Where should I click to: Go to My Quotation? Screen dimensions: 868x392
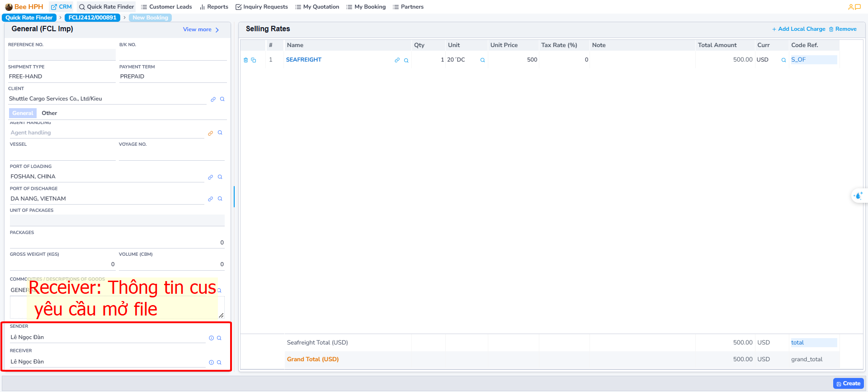click(x=317, y=7)
